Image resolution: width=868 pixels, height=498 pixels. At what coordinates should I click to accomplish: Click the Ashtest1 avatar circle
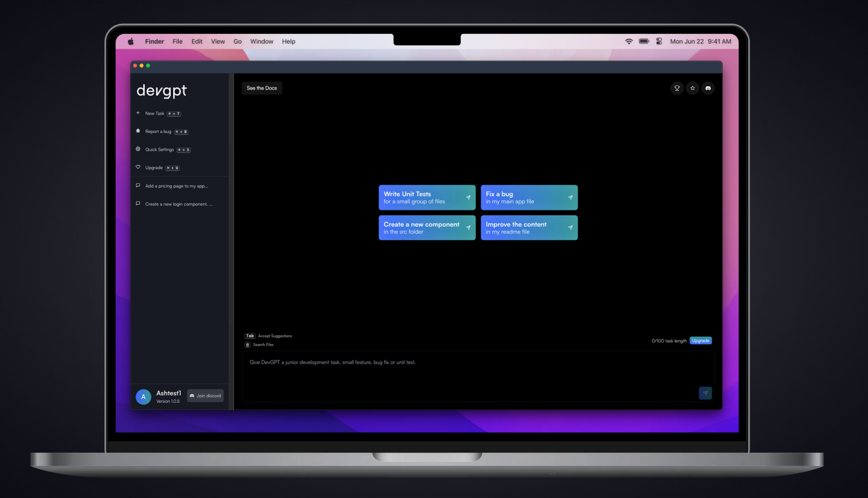point(143,396)
